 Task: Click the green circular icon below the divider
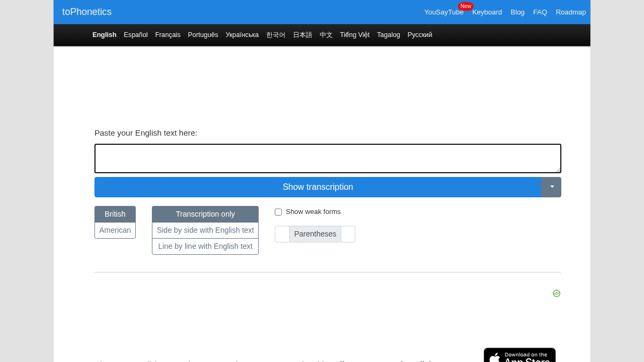click(557, 293)
